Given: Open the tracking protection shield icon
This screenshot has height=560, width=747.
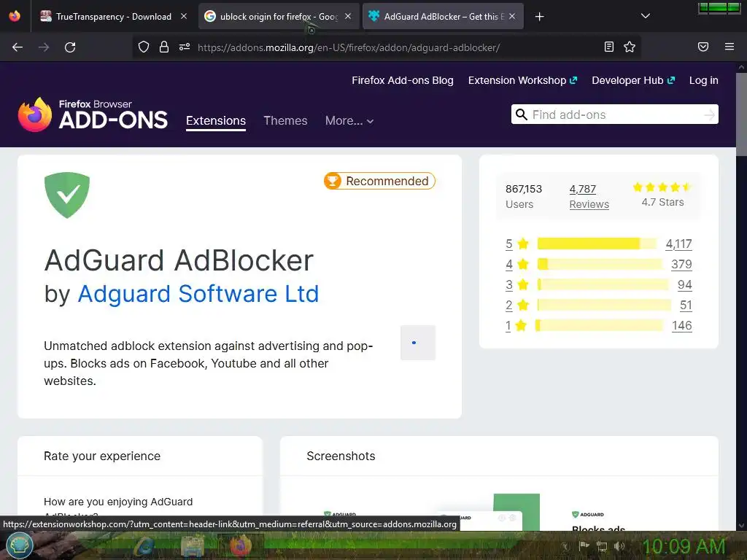Looking at the screenshot, I should pyautogui.click(x=144, y=47).
